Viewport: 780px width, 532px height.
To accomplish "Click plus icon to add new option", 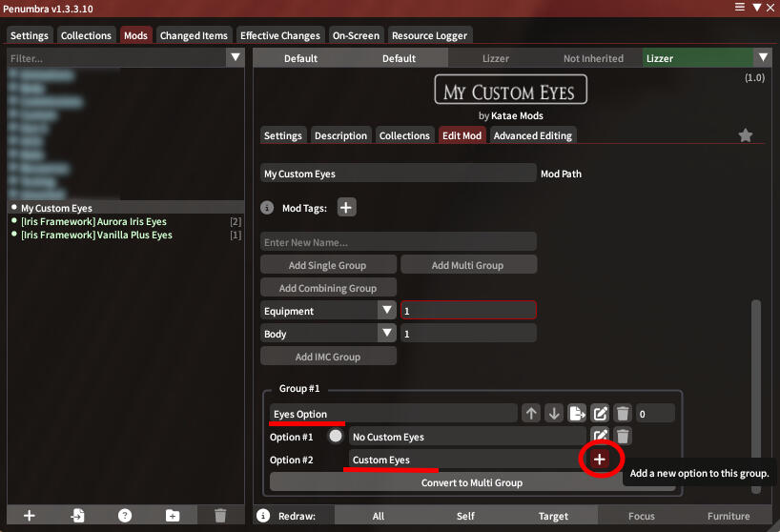I will (599, 460).
